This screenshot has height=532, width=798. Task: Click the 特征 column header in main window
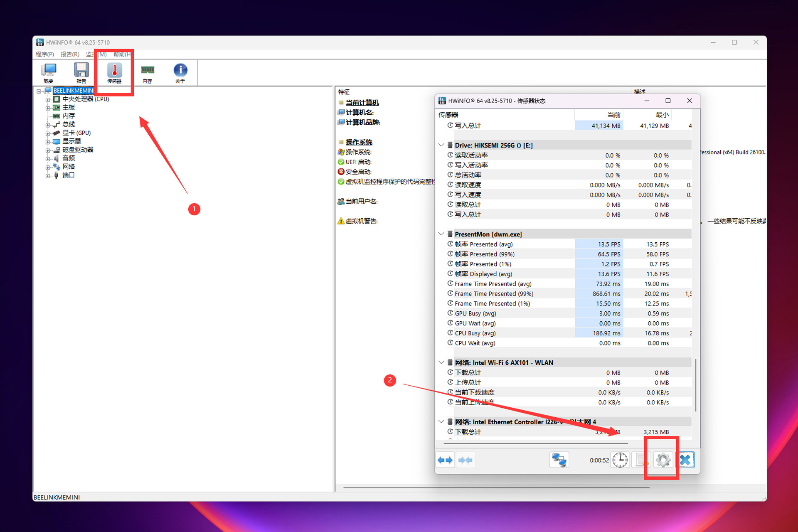pyautogui.click(x=483, y=91)
